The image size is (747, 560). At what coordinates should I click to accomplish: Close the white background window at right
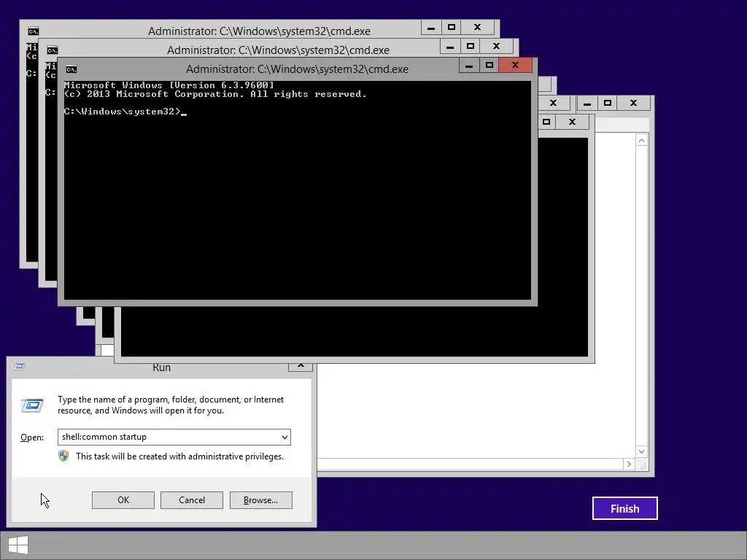pyautogui.click(x=633, y=103)
